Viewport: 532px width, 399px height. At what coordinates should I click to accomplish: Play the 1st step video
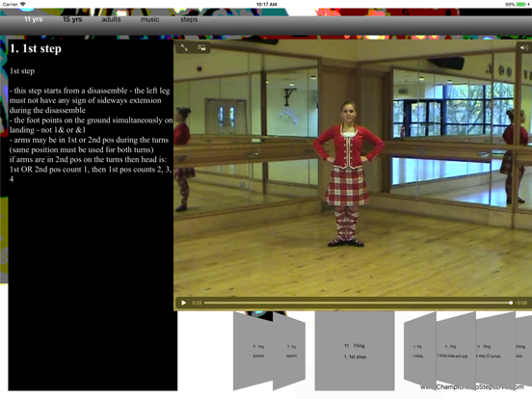click(x=183, y=303)
